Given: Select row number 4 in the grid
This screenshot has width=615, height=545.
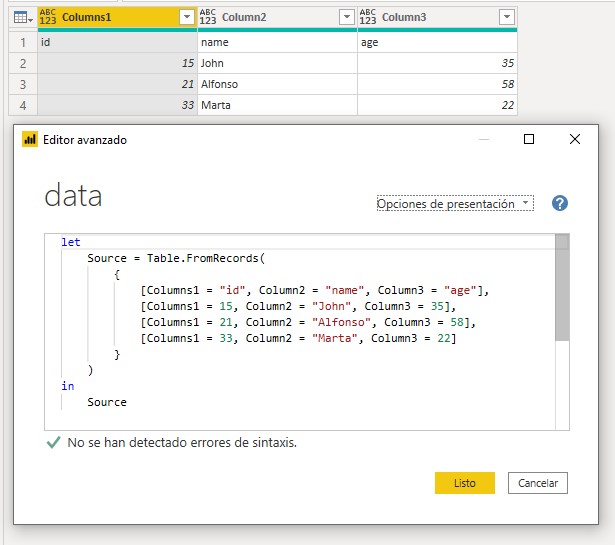Looking at the screenshot, I should coord(23,105).
